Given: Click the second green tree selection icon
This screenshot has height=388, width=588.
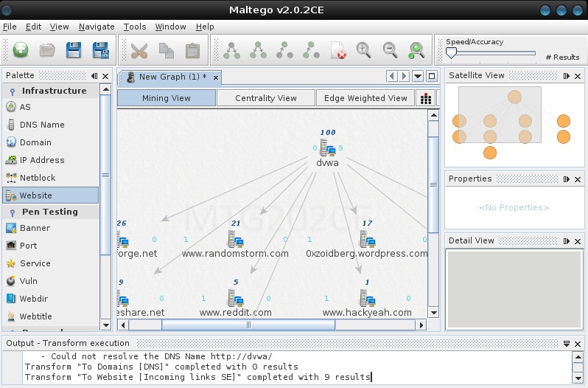Looking at the screenshot, I should pyautogui.click(x=259, y=50).
